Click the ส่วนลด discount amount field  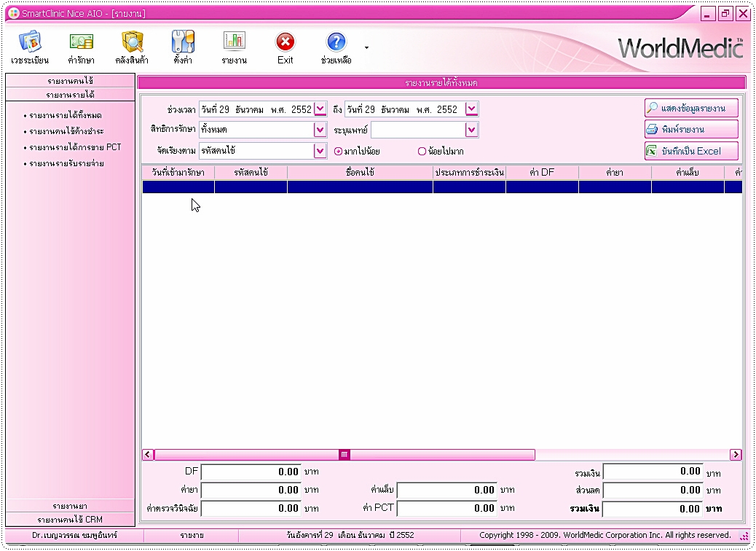pyautogui.click(x=653, y=491)
